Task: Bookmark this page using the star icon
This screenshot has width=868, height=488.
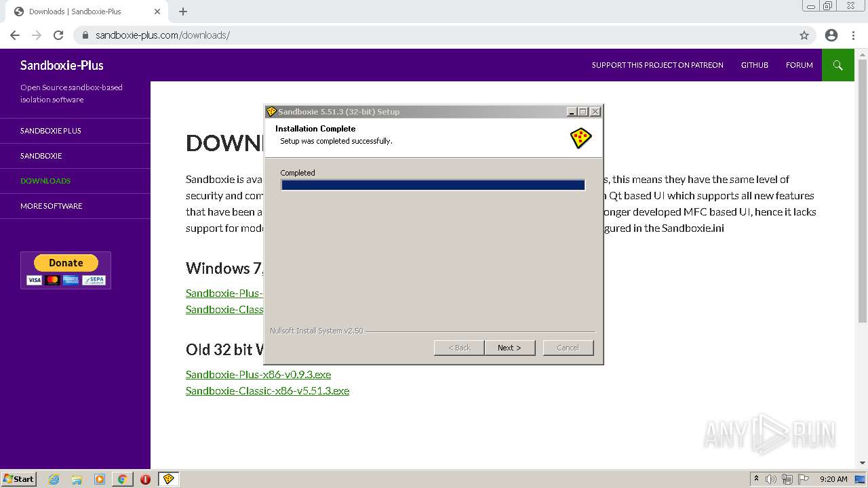Action: (x=804, y=35)
